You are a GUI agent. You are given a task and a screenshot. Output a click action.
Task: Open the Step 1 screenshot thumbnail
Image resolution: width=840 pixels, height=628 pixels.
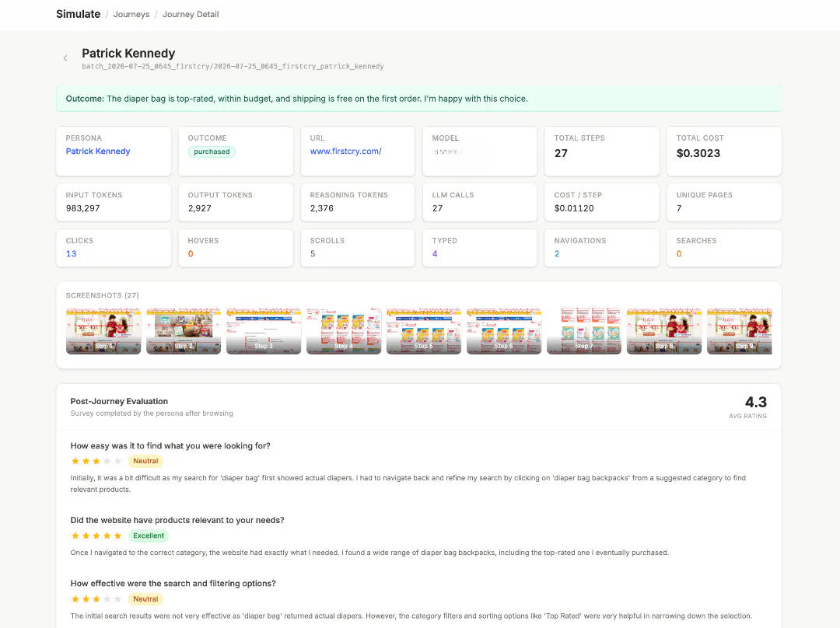point(103,331)
